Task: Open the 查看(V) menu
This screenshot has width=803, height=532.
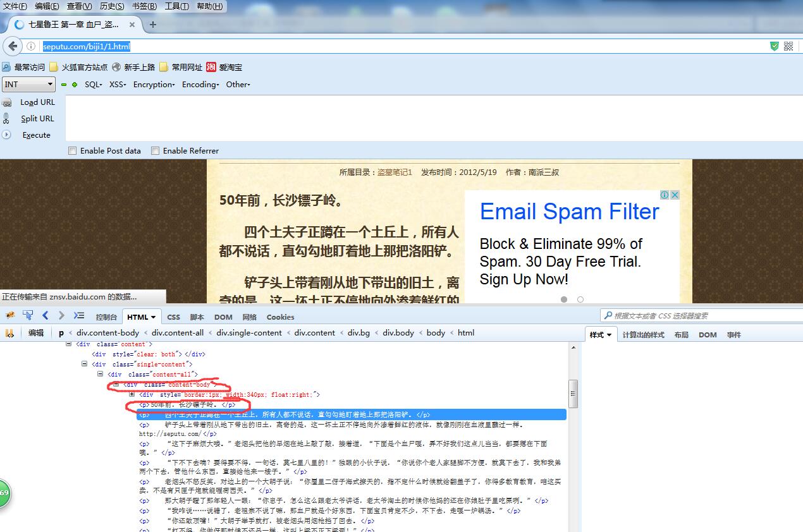Action: pyautogui.click(x=79, y=6)
